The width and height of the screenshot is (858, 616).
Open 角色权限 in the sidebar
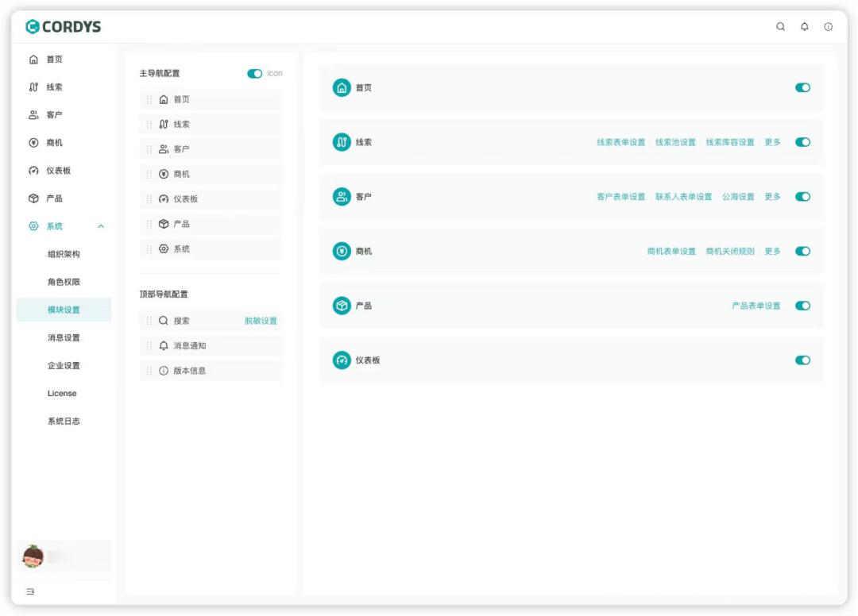coord(64,283)
